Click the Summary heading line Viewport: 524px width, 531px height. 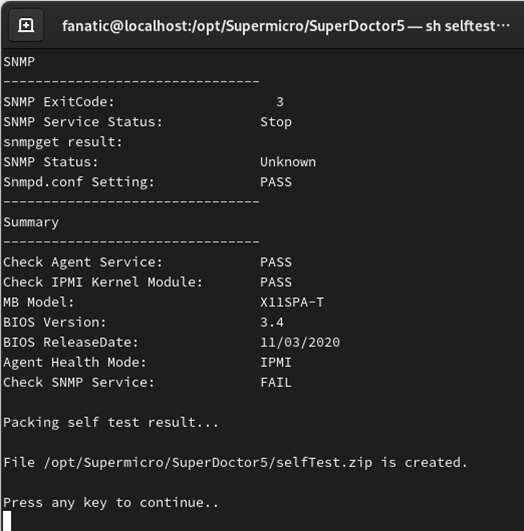tap(31, 222)
